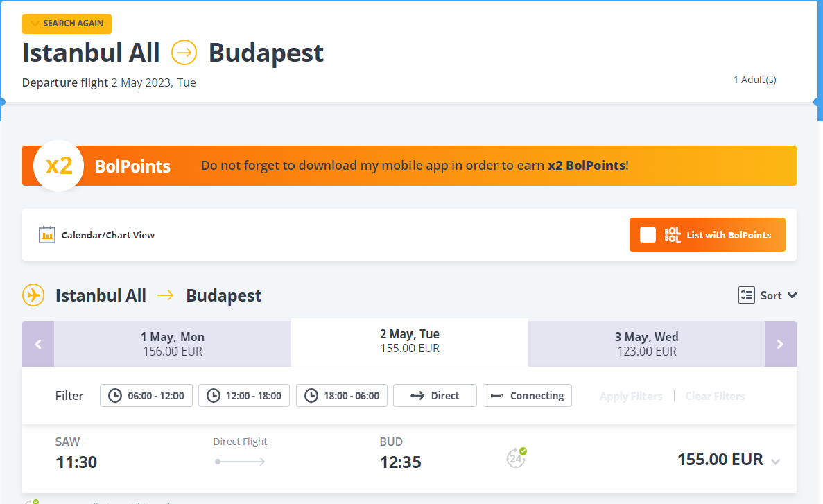
Task: Click the Apply Filters link
Action: click(631, 397)
